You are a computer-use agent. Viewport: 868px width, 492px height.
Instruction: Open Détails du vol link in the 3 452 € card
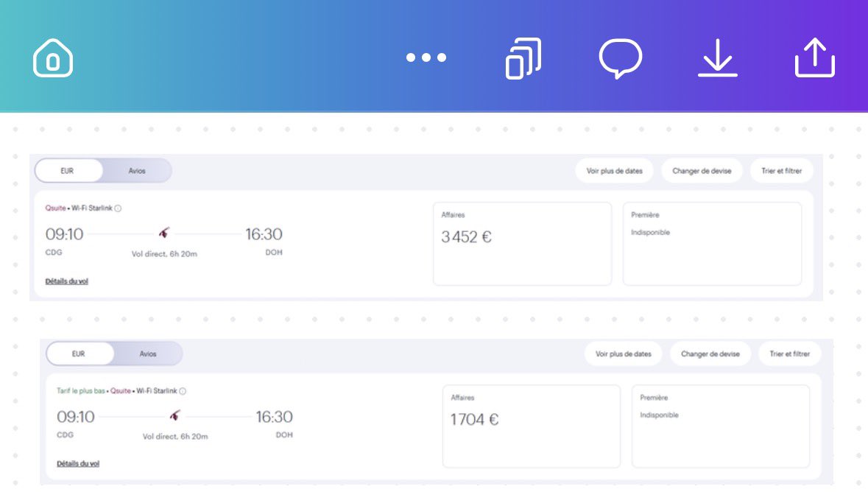tap(66, 281)
